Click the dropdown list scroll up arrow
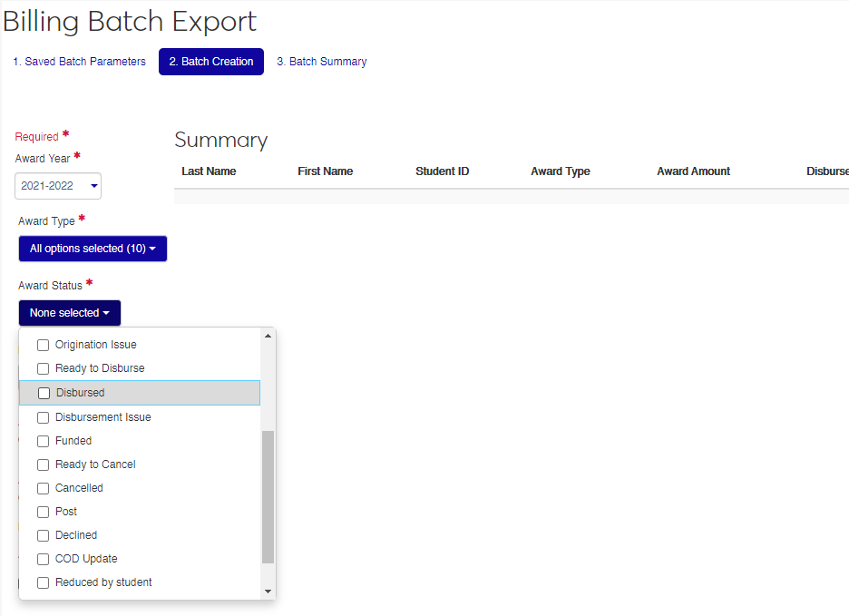The image size is (849, 616). pyautogui.click(x=268, y=337)
